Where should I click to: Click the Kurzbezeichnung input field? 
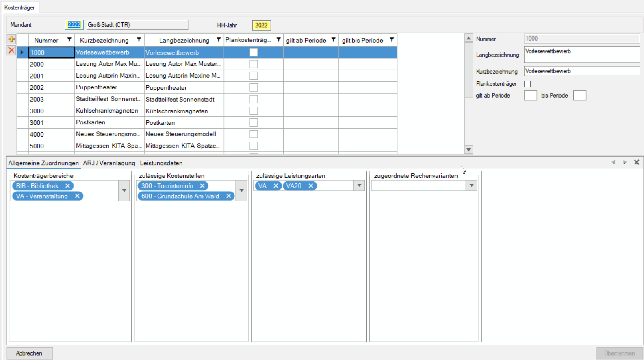(x=581, y=71)
